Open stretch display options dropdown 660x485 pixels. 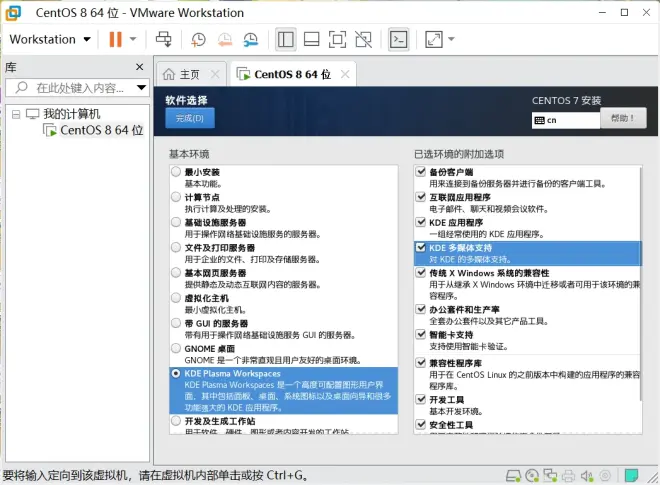tap(451, 40)
